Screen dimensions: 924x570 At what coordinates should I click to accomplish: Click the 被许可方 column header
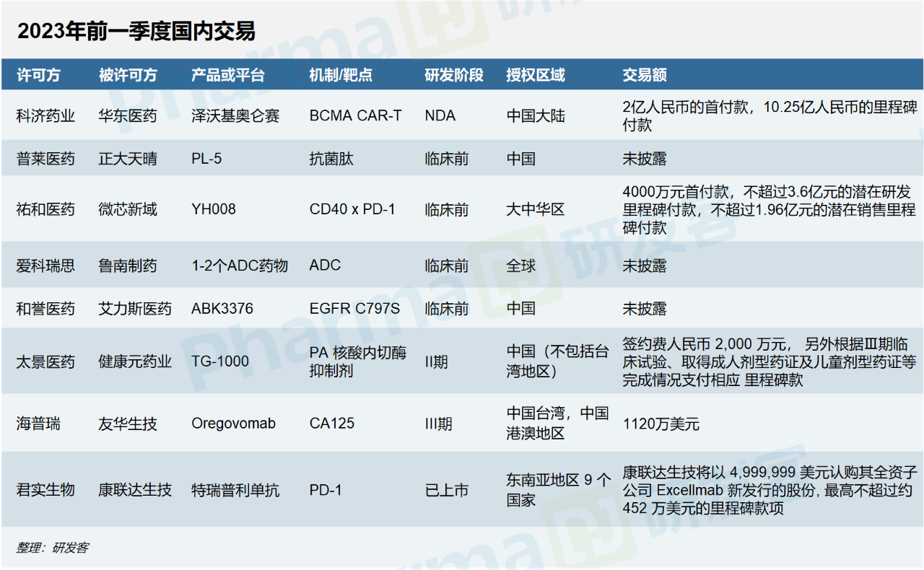pos(128,75)
